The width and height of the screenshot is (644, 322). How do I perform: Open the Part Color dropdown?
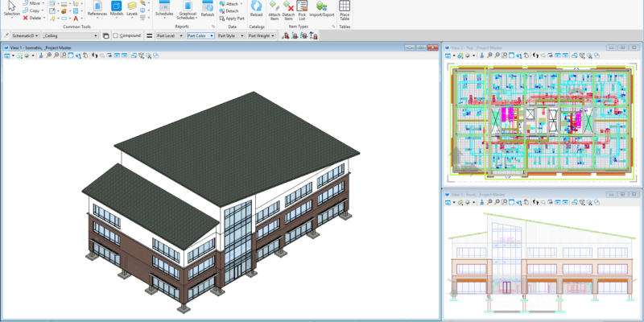tap(200, 35)
